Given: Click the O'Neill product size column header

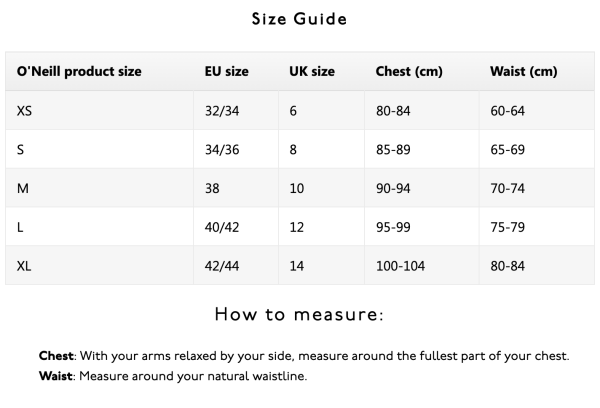Looking at the screenshot, I should pos(79,72).
